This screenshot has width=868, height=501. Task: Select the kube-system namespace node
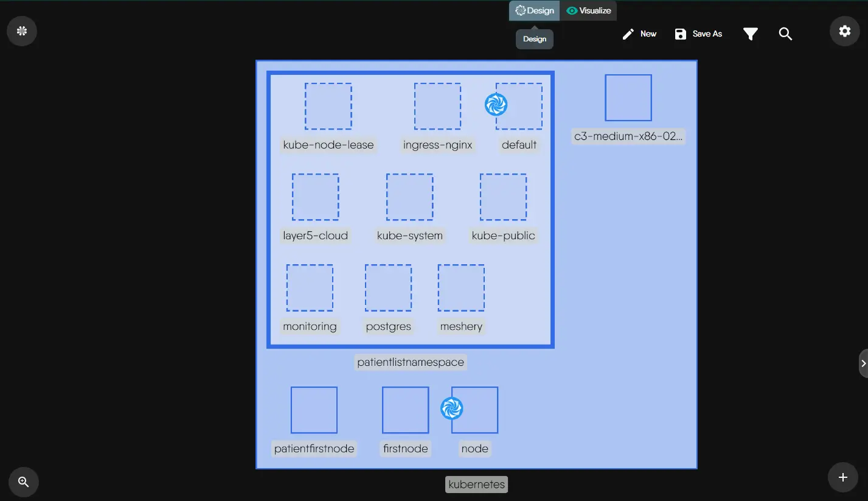point(409,197)
